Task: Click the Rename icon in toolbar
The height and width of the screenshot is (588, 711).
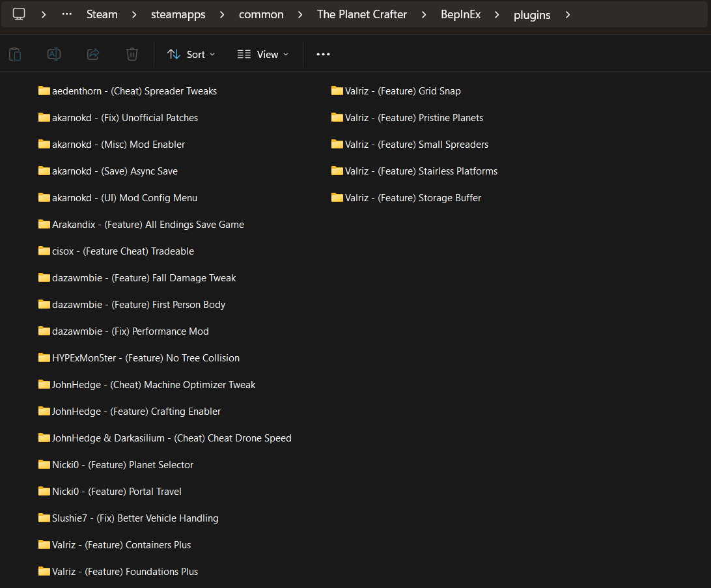Action: pos(54,55)
